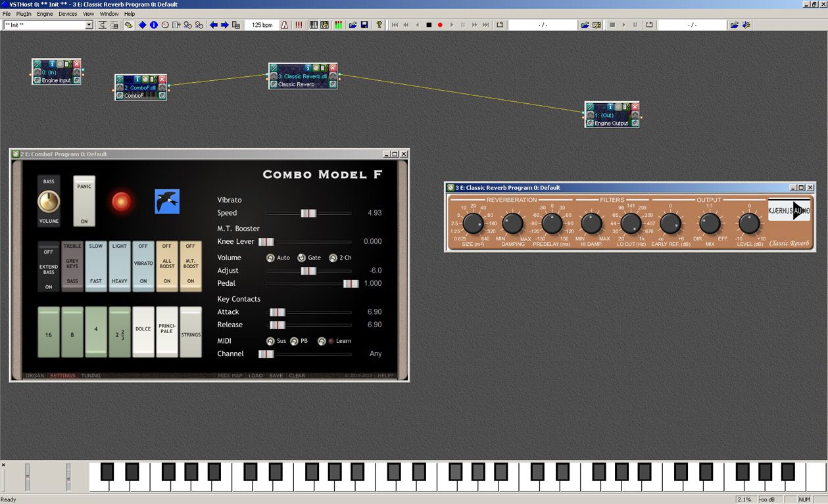Click the red exclamation marks panic icon
The width and height of the screenshot is (828, 504).
point(299,25)
